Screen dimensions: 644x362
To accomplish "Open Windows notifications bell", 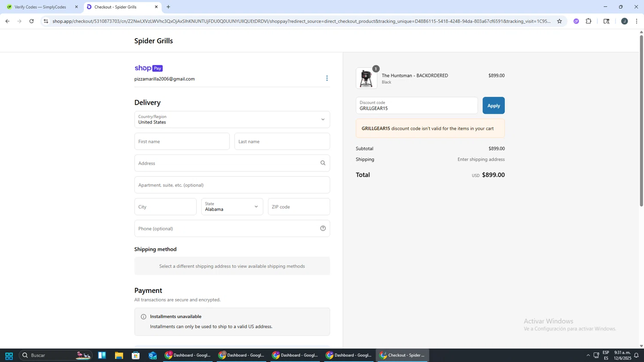I will 636,356.
